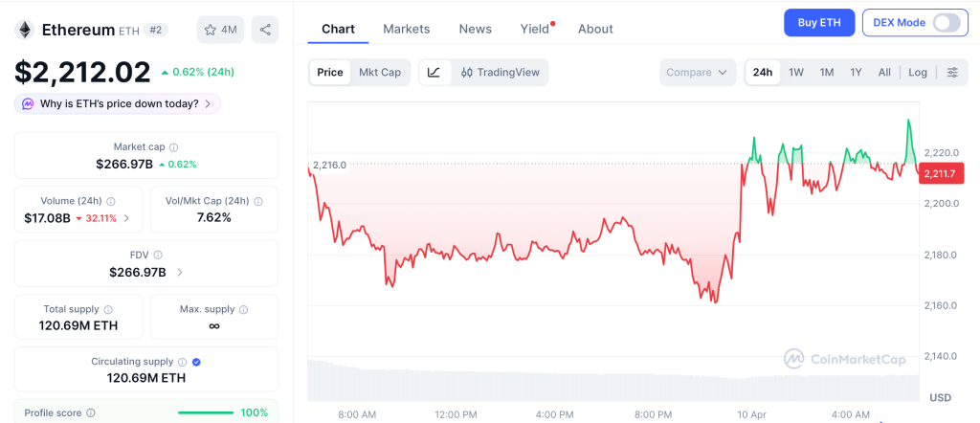Click the FDV info icon

[x=158, y=256]
